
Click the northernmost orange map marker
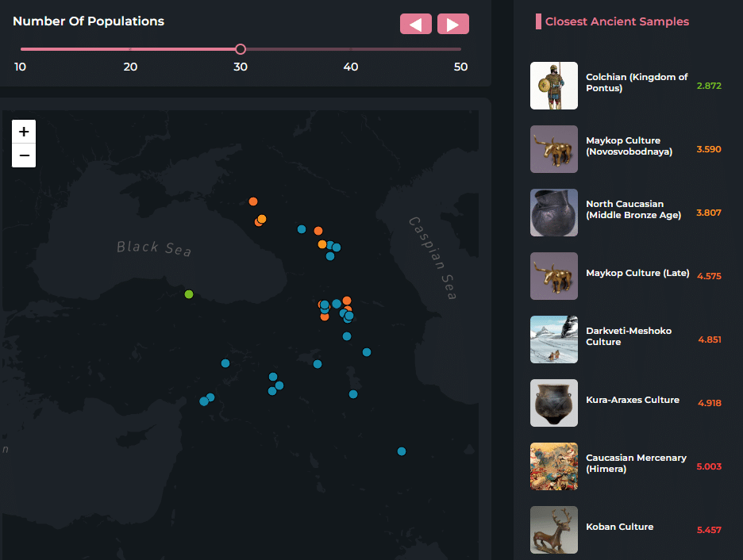pos(253,201)
